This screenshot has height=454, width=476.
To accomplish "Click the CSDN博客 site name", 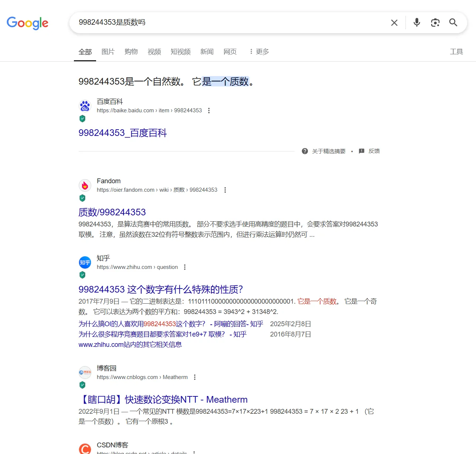I will (x=112, y=445).
